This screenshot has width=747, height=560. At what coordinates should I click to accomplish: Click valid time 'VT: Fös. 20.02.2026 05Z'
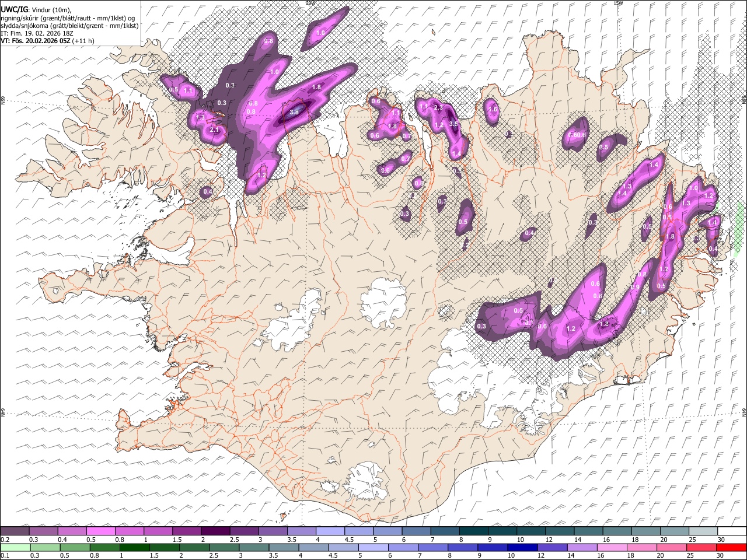click(x=36, y=41)
